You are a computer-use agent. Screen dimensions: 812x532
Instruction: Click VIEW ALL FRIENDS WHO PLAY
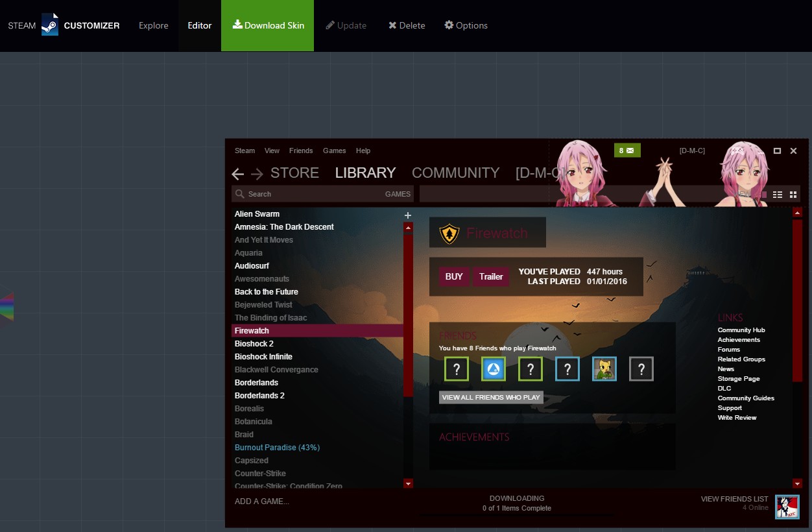(491, 398)
